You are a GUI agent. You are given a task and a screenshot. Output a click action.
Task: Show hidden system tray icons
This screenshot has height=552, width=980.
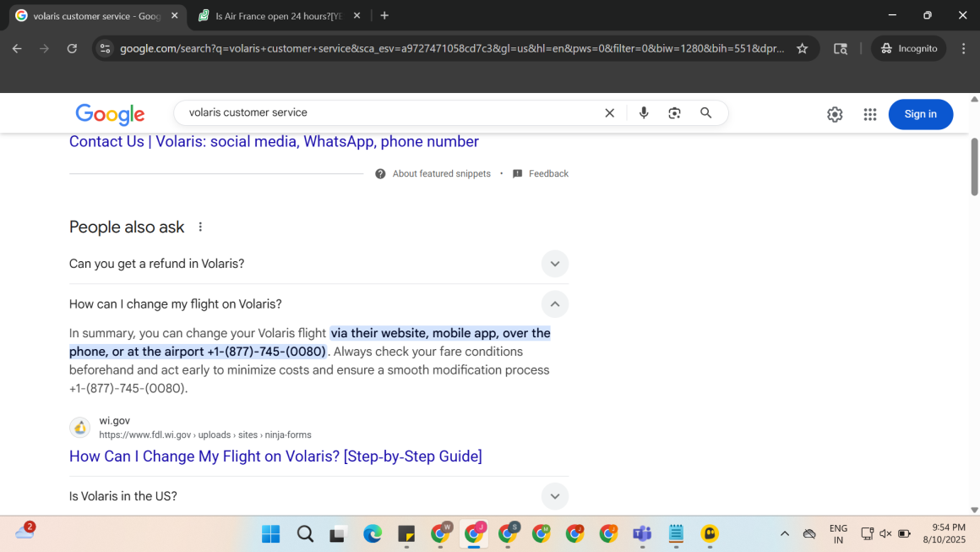784,534
